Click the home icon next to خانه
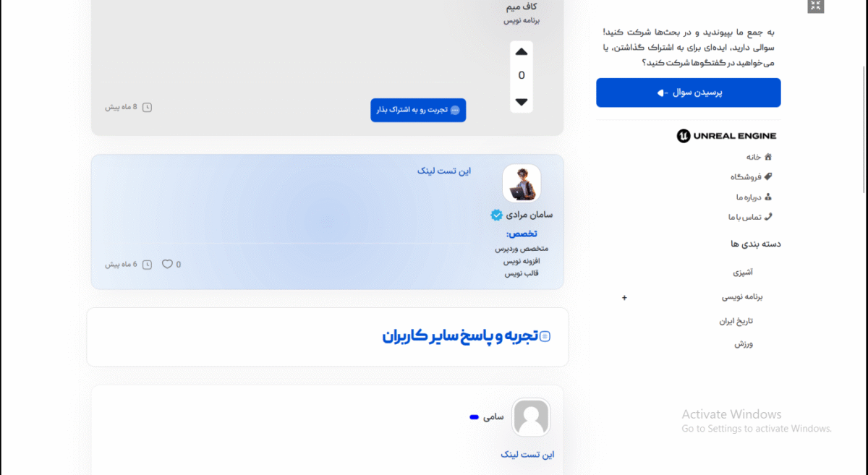Screen dimensions: 868x475 [x=768, y=156]
